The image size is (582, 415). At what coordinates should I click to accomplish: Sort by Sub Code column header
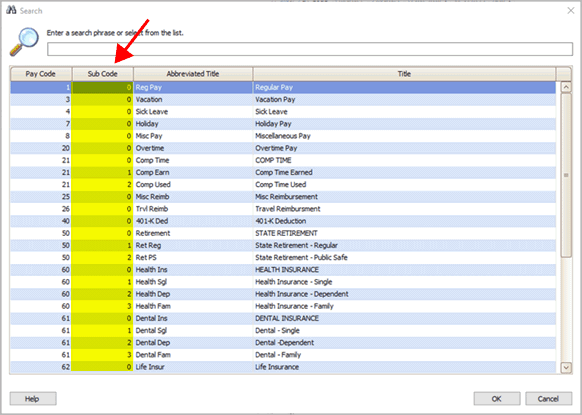[x=103, y=73]
